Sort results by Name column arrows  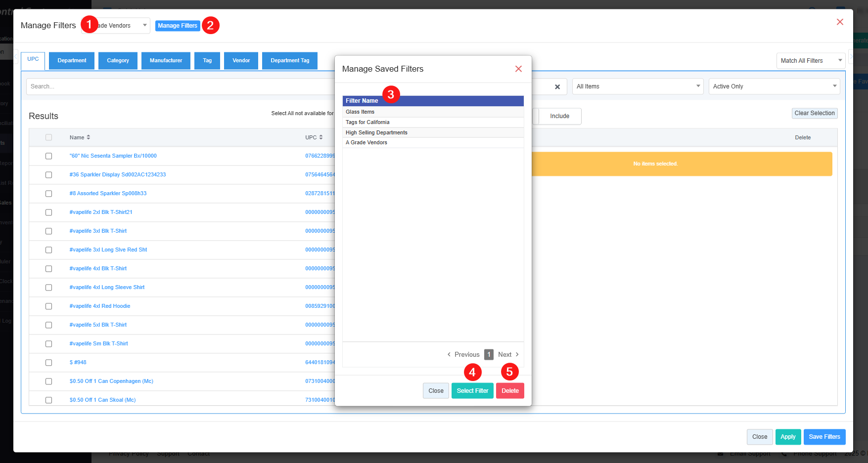pos(89,137)
